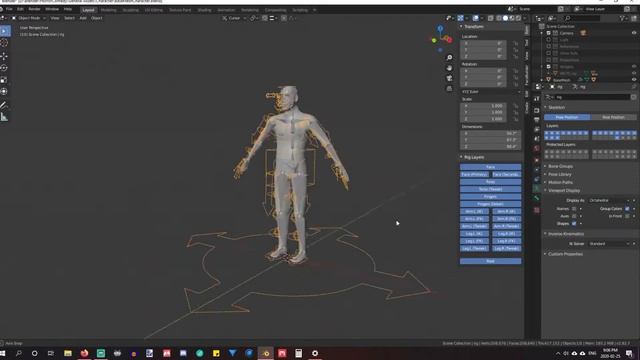Hide the Camera collection eye icon
The image size is (640, 360).
pyautogui.click(x=634, y=33)
